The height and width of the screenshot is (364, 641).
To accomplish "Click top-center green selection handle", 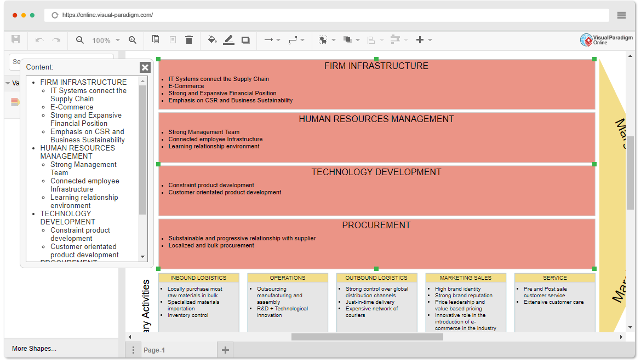I will pos(376,59).
